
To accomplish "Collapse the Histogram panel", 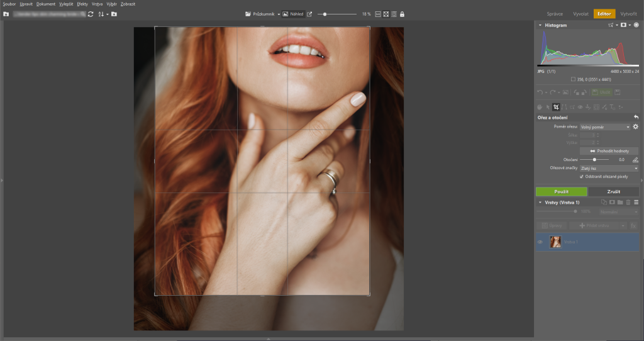I will [x=540, y=25].
